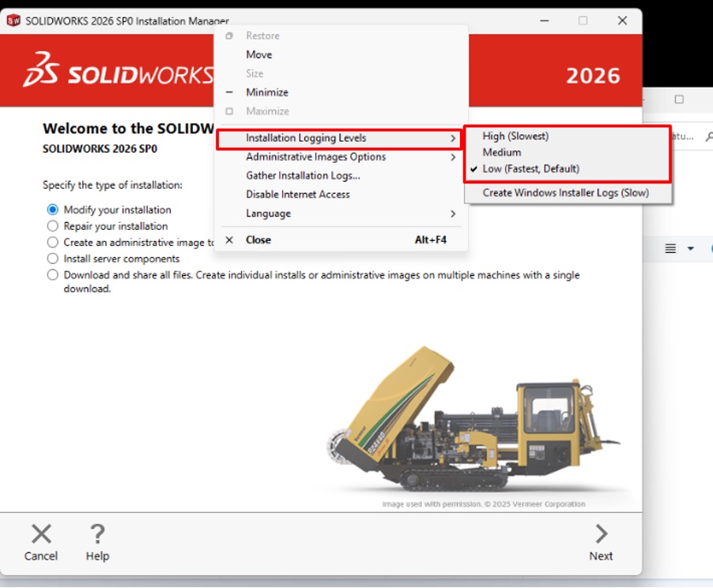
Task: Click the SOLIDWORKS 2026 SP0 version text
Action: [x=100, y=149]
